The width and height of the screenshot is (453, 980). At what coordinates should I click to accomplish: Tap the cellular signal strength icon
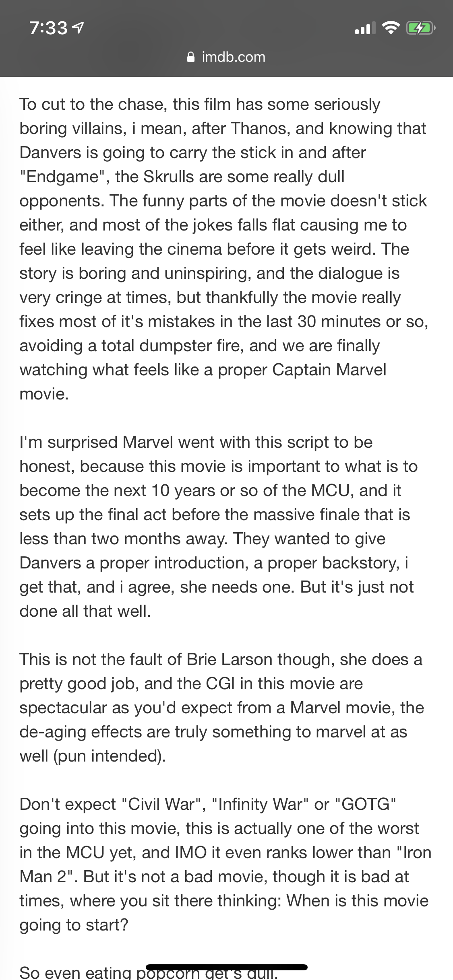[365, 28]
